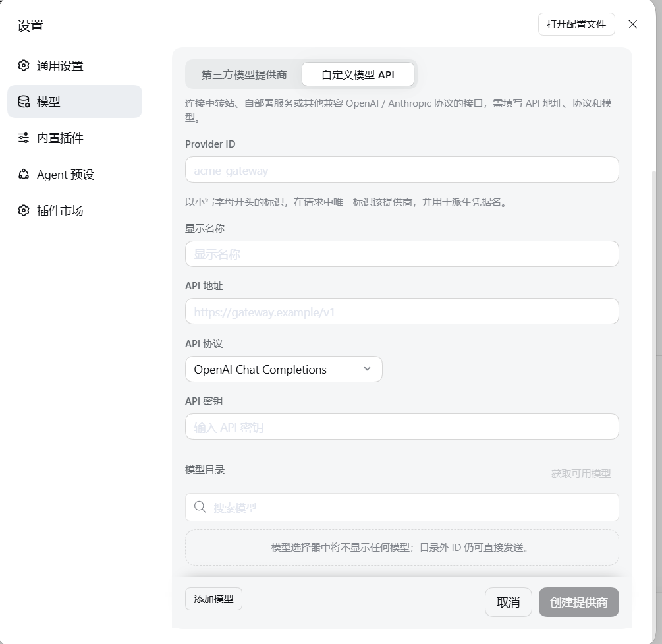Viewport: 662px width, 644px height.
Task: Switch to 第三方模型提供商 tab
Action: (244, 74)
